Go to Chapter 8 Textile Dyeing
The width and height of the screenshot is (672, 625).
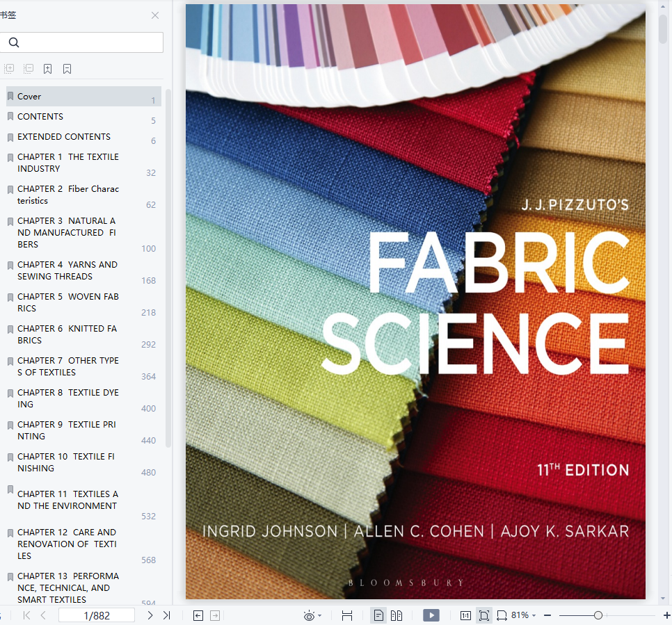83,398
